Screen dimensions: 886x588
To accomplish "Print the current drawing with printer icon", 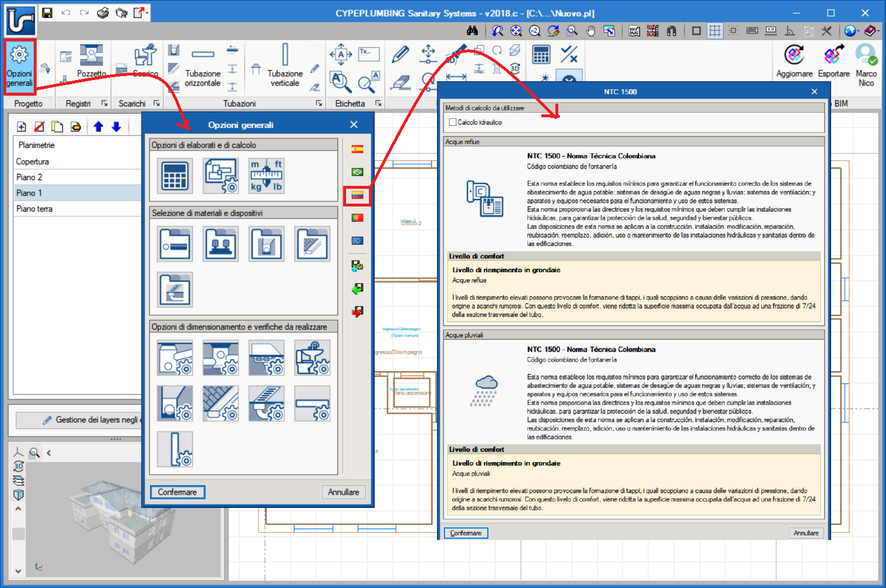I will point(103,13).
